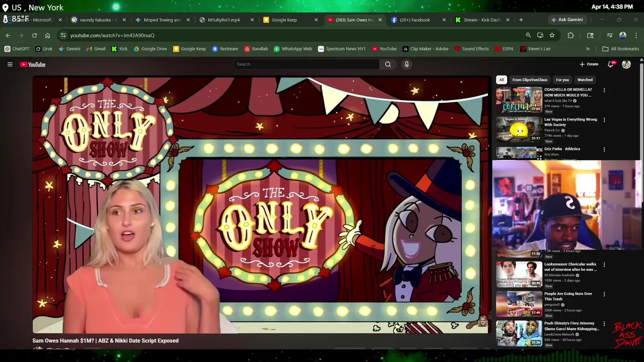Click channel name Patrick Cc:
Viewport: 644px width, 362px height.
[552, 131]
